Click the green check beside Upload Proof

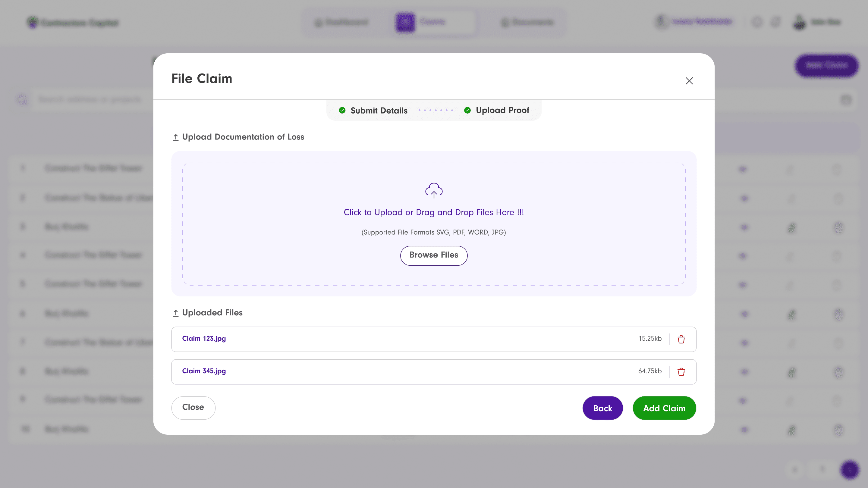click(x=467, y=110)
